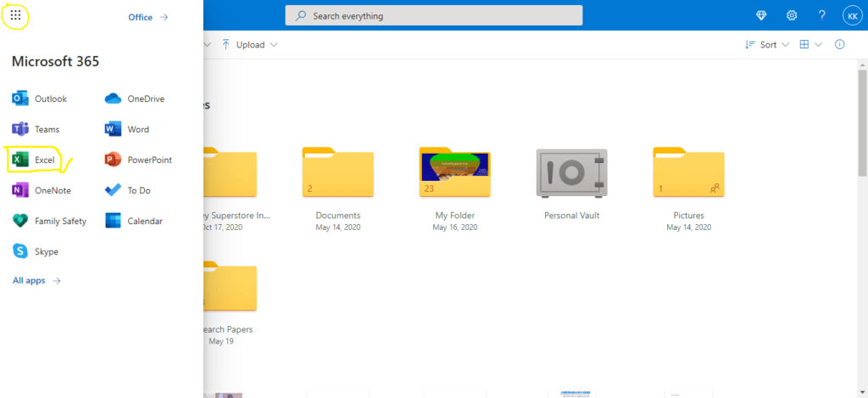The height and width of the screenshot is (398, 868).
Task: Click the premium diamond icon
Action: (762, 15)
